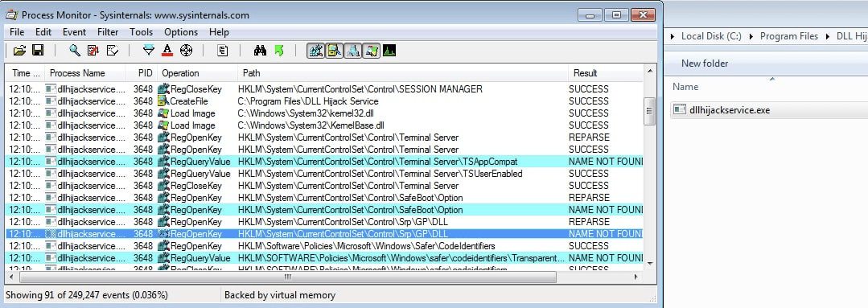The width and height of the screenshot is (868, 308).
Task: Toggle Show File System Activity button
Action: [x=335, y=51]
